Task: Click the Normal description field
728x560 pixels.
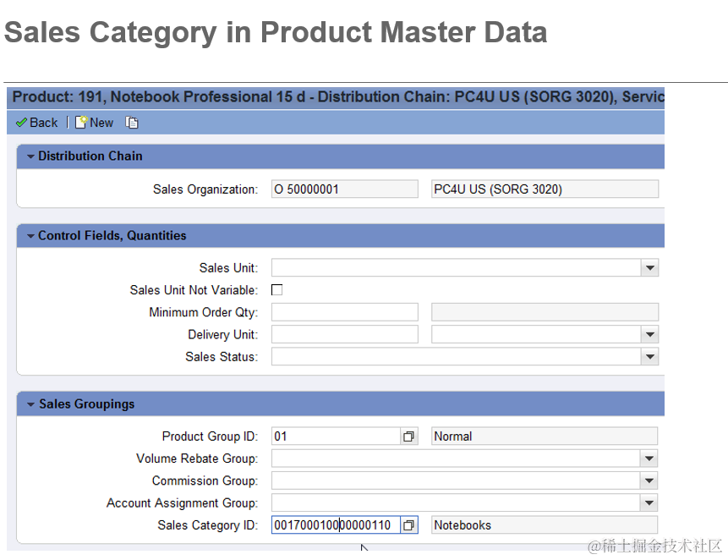Action: point(545,436)
